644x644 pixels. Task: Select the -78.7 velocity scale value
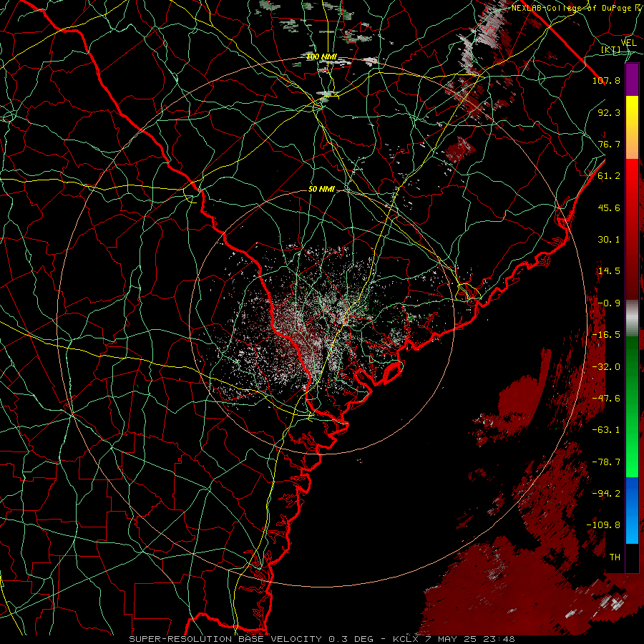click(606, 462)
